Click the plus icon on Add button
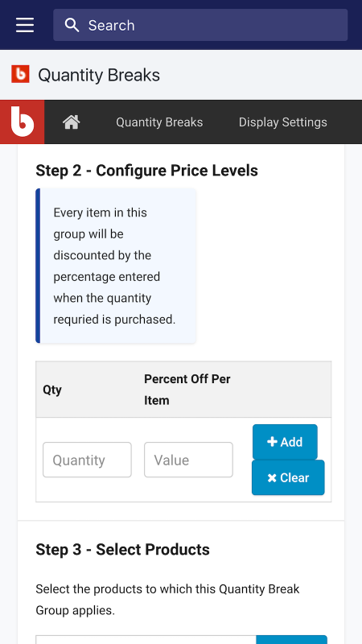Image resolution: width=362 pixels, height=644 pixels. (272, 442)
